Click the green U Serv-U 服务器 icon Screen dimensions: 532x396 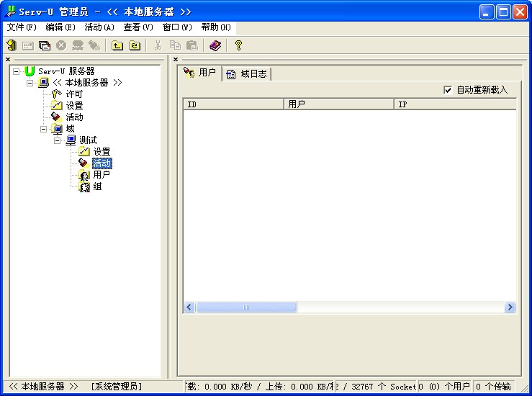click(30, 71)
